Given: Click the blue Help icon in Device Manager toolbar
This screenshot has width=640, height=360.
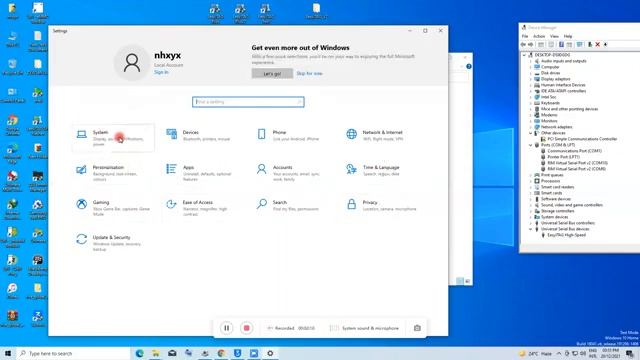Looking at the screenshot, I should (x=561, y=44).
